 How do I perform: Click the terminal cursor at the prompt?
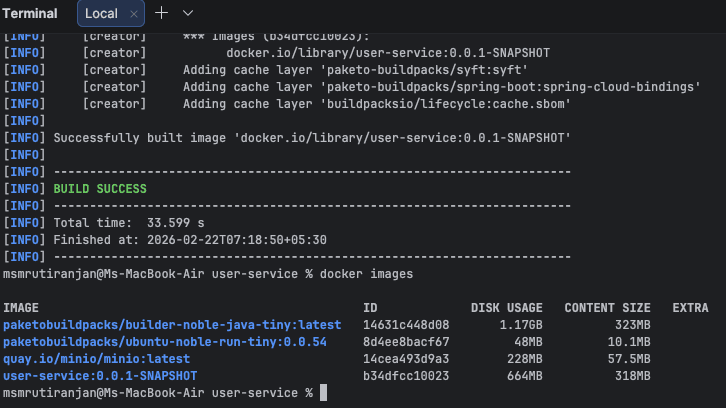pyautogui.click(x=322, y=393)
